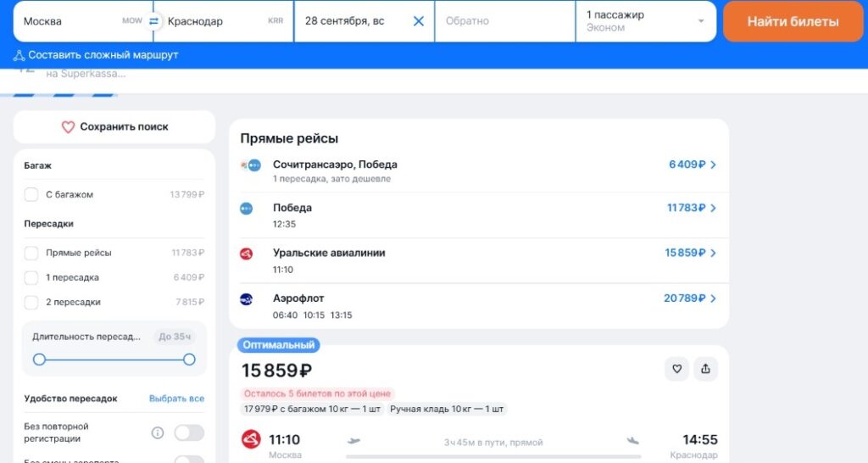Click 3ч 45м в пути, прямой text
Viewport: 868px width, 463px height.
[493, 443]
